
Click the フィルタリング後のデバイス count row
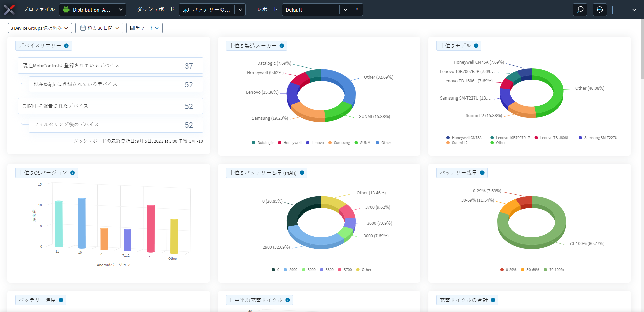tap(116, 125)
